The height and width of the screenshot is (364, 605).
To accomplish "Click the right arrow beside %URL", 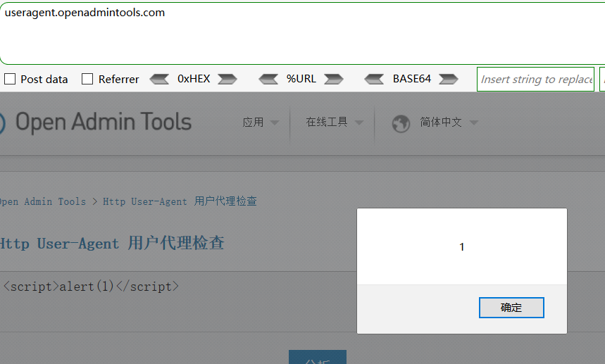I will pos(334,79).
